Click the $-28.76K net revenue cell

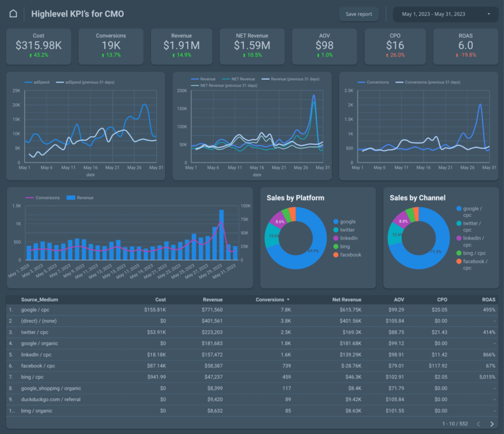click(351, 366)
